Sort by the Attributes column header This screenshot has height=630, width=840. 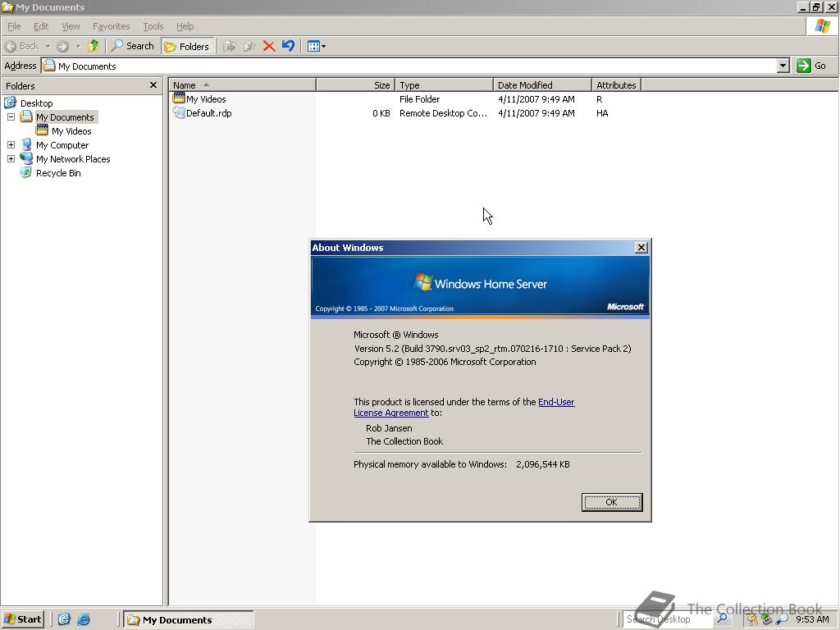[616, 85]
